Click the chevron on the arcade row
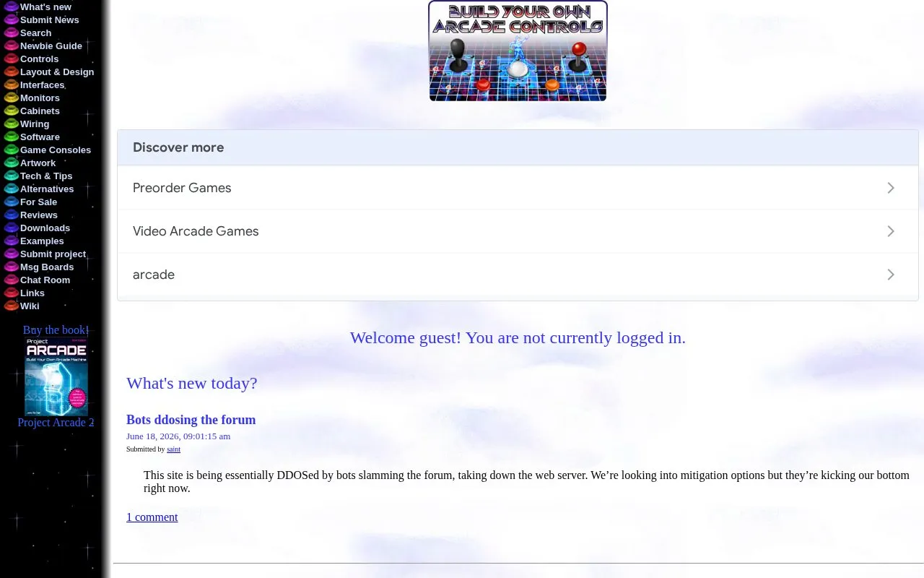This screenshot has width=924, height=578. 891,275
